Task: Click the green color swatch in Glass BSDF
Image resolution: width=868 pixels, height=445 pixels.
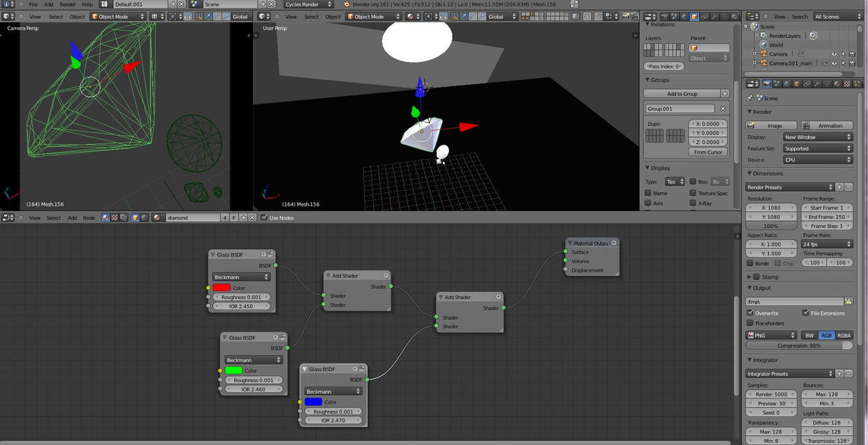Action: tap(234, 370)
